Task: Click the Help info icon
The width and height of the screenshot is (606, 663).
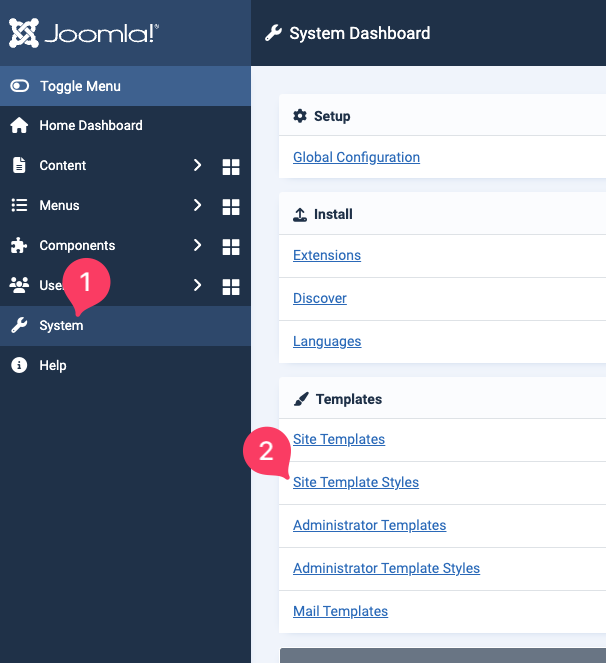Action: click(x=19, y=366)
